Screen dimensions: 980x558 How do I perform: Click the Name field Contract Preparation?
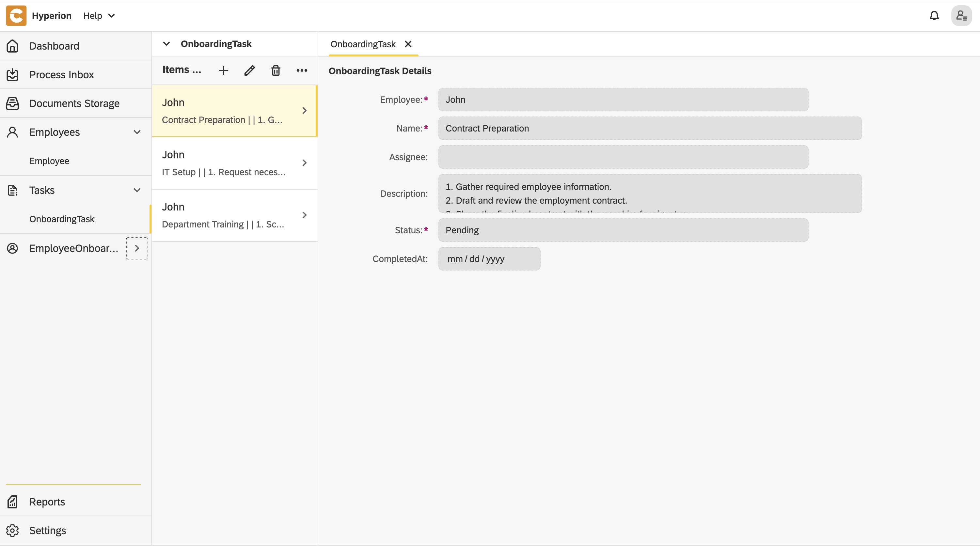(x=650, y=128)
